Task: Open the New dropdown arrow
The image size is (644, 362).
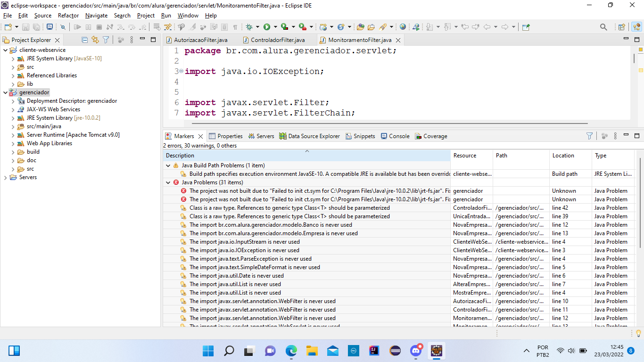Action: (17, 27)
